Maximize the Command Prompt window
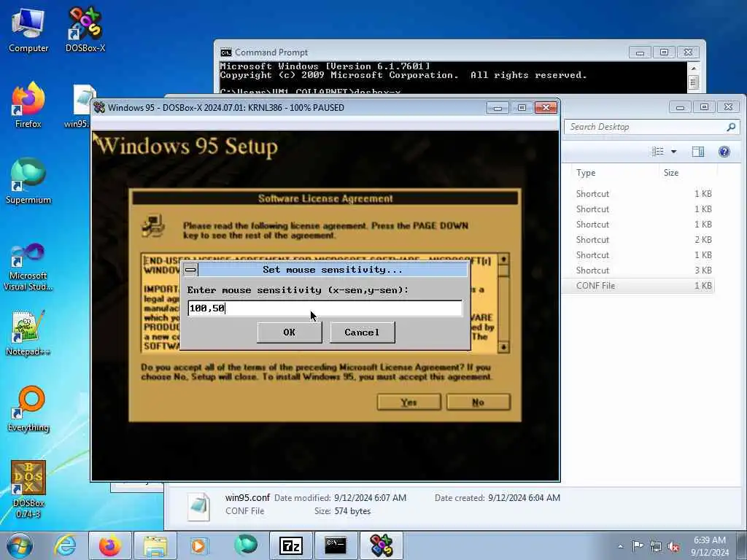 (664, 52)
